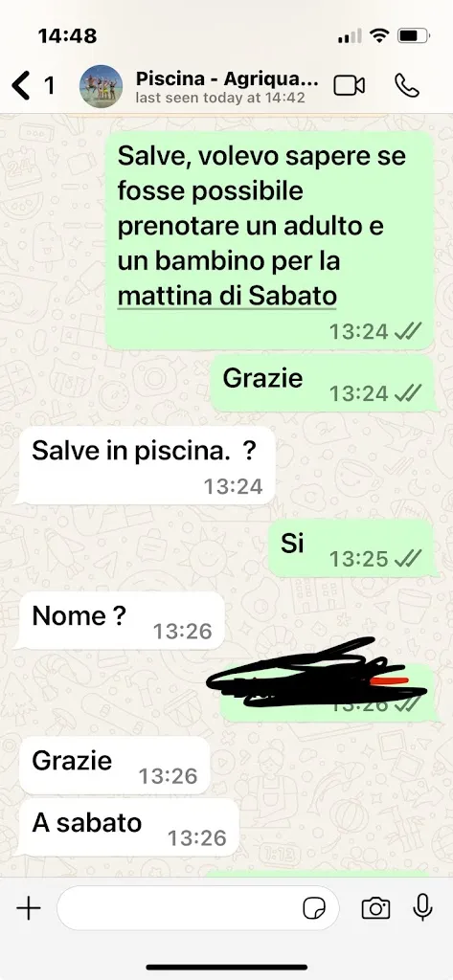Viewport: 453px width, 980px height.
Task: Select the 'Nome ?' message bubble
Action: click(122, 621)
